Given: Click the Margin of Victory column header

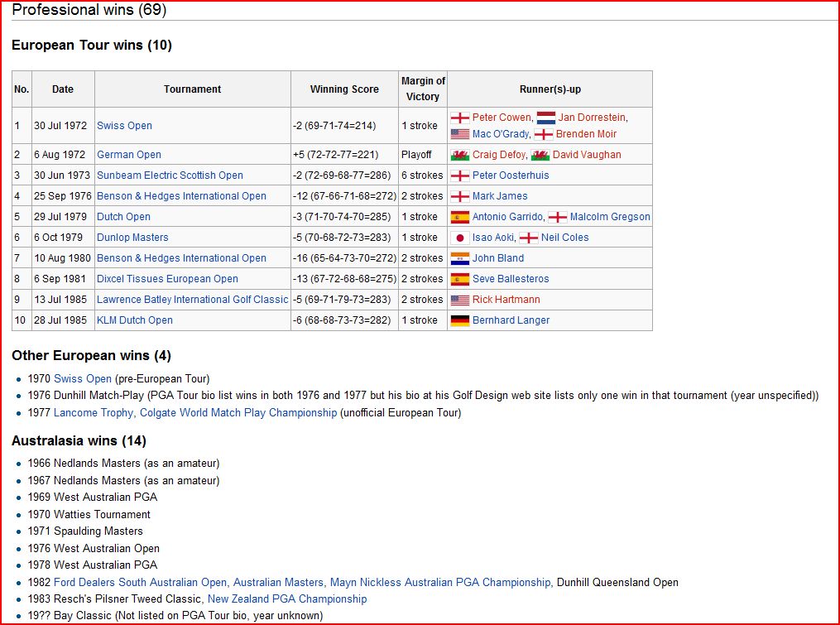Looking at the screenshot, I should tap(423, 89).
